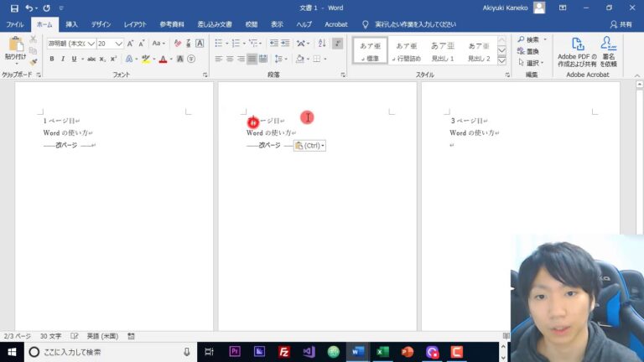Switch to the 参考資料 tab
Viewport: 644px width, 362px height.
pyautogui.click(x=172, y=24)
